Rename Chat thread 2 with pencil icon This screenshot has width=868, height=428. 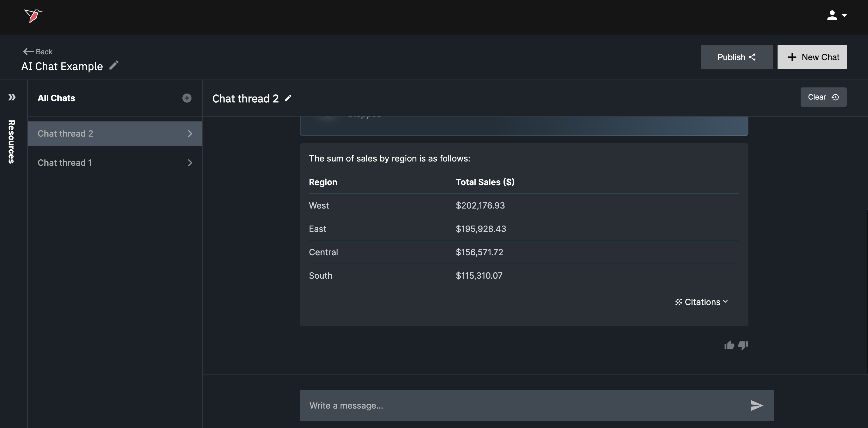tap(288, 98)
